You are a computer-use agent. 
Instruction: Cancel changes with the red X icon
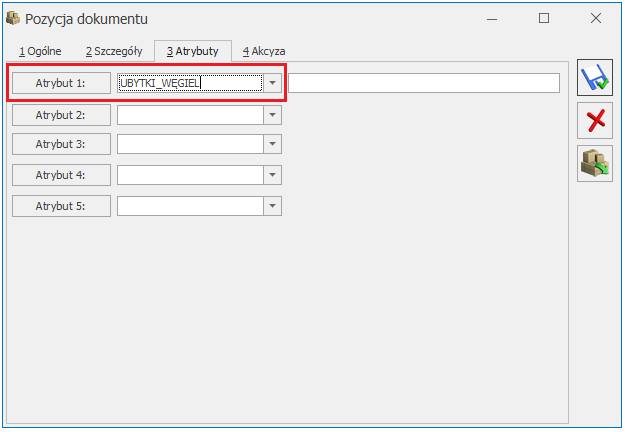(x=595, y=121)
